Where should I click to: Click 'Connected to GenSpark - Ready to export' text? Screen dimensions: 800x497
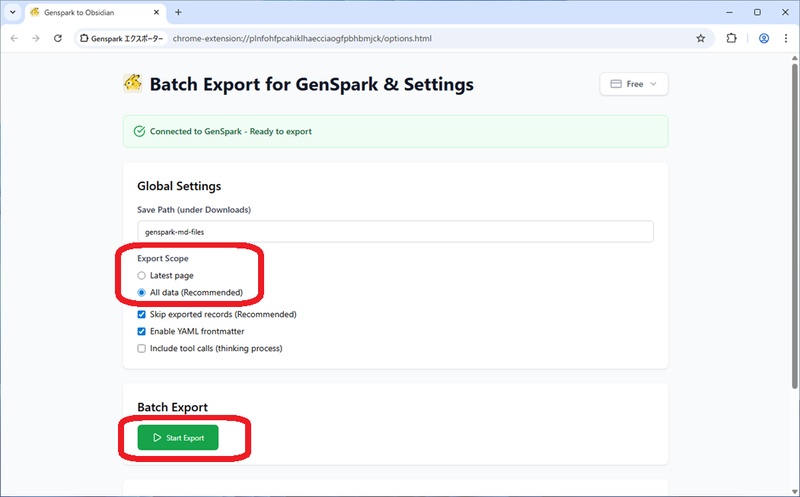231,131
